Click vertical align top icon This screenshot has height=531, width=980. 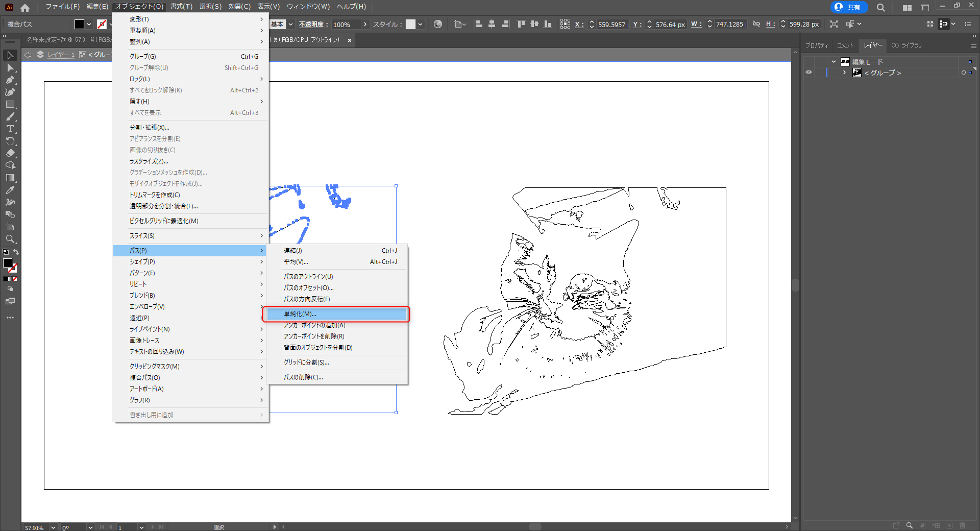click(521, 24)
